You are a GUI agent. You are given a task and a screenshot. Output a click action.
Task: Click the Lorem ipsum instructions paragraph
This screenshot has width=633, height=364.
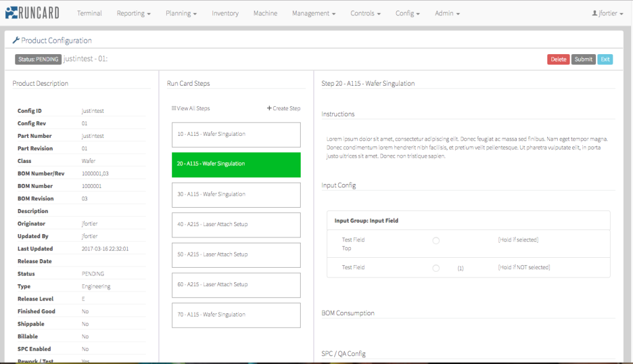tap(467, 147)
